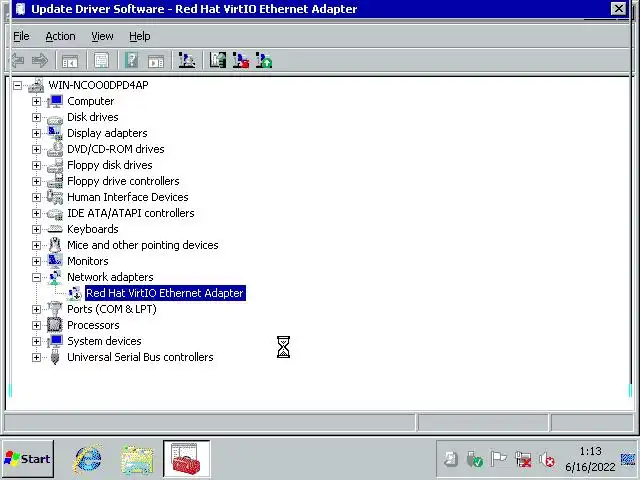Open the Action menu

pyautogui.click(x=60, y=36)
